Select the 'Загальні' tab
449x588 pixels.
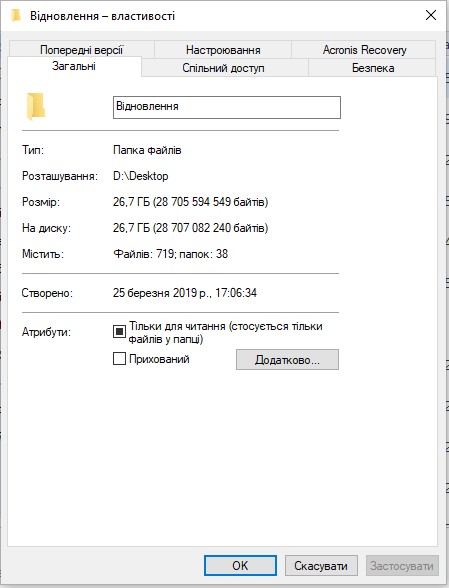[x=74, y=66]
